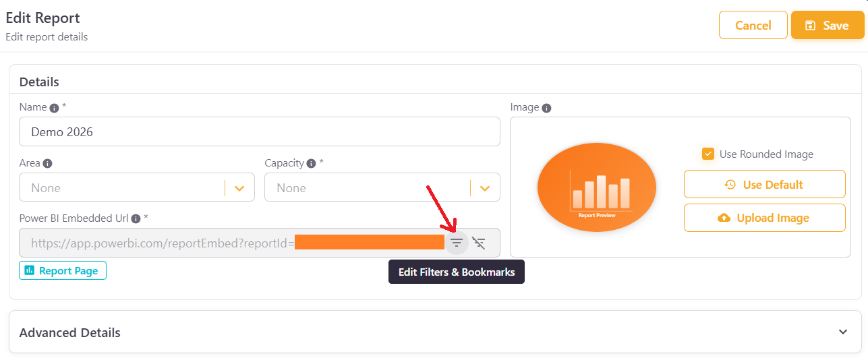Click the Upload Image button

[764, 218]
